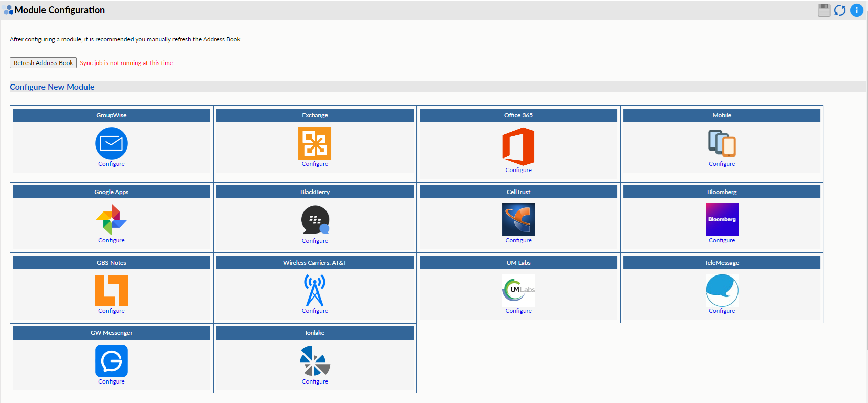Click the UM Labs logo icon
The width and height of the screenshot is (868, 403).
pos(518,290)
